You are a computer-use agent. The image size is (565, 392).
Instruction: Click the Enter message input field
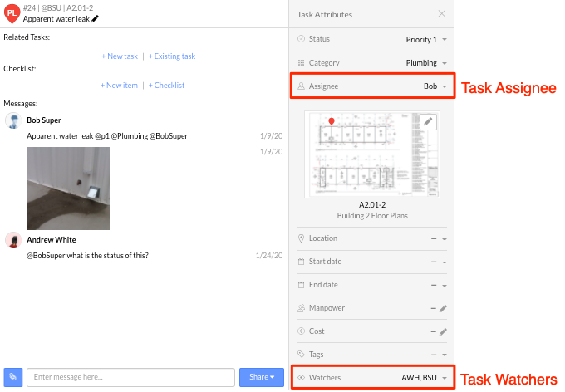click(130, 377)
